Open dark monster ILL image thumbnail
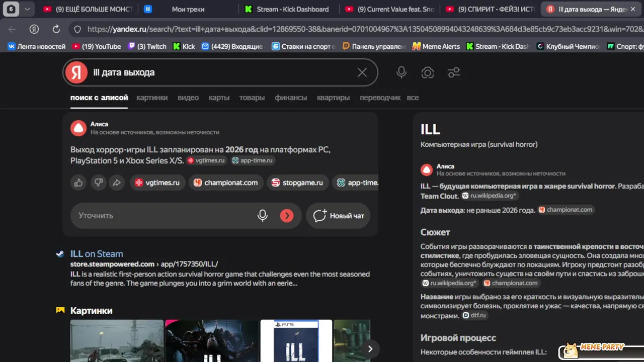Viewport: 644px width, 362px height. pos(212,341)
